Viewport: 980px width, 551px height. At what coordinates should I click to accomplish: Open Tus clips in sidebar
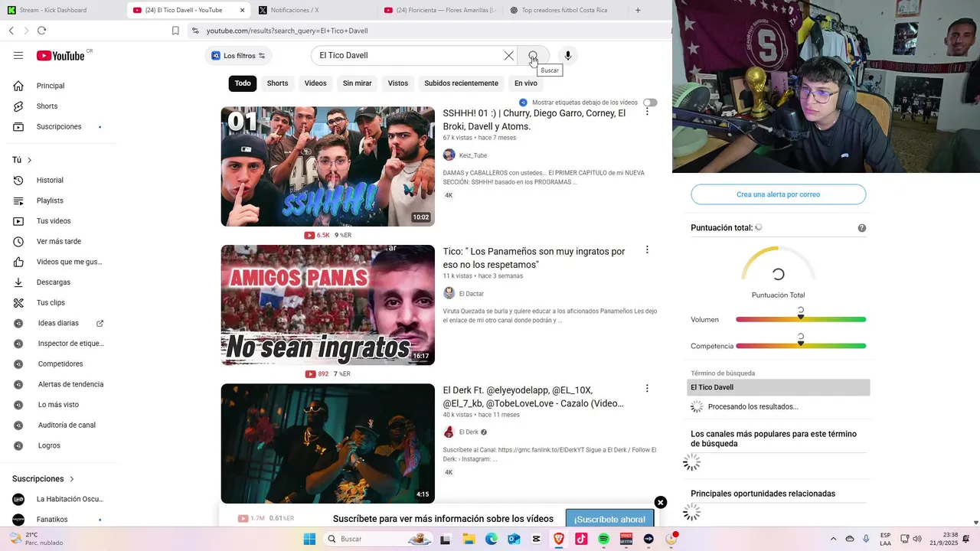coord(51,302)
